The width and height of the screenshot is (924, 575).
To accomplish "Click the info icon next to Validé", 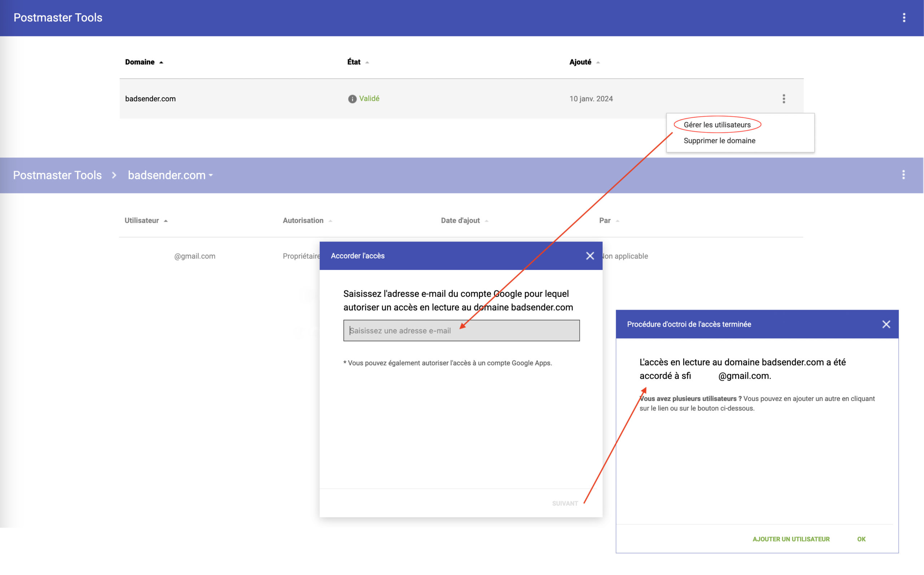I will pyautogui.click(x=352, y=99).
